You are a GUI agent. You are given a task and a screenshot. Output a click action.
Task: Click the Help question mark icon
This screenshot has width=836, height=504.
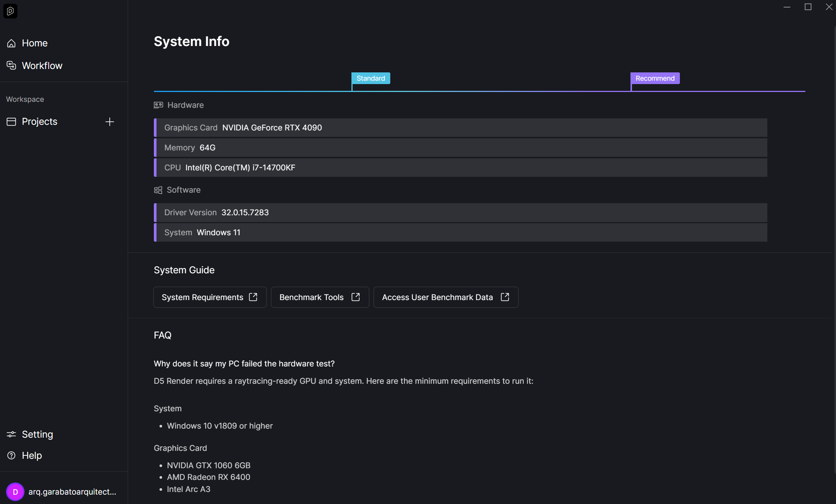pos(11,455)
